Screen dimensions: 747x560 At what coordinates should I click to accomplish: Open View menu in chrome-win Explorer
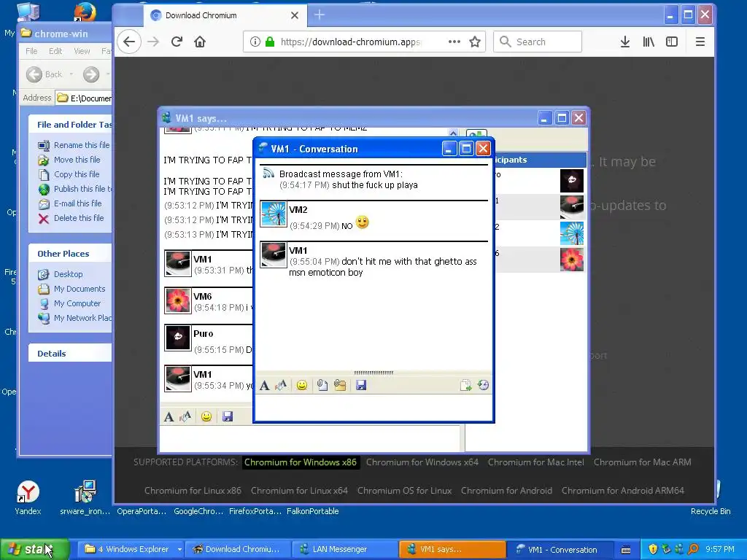click(82, 51)
